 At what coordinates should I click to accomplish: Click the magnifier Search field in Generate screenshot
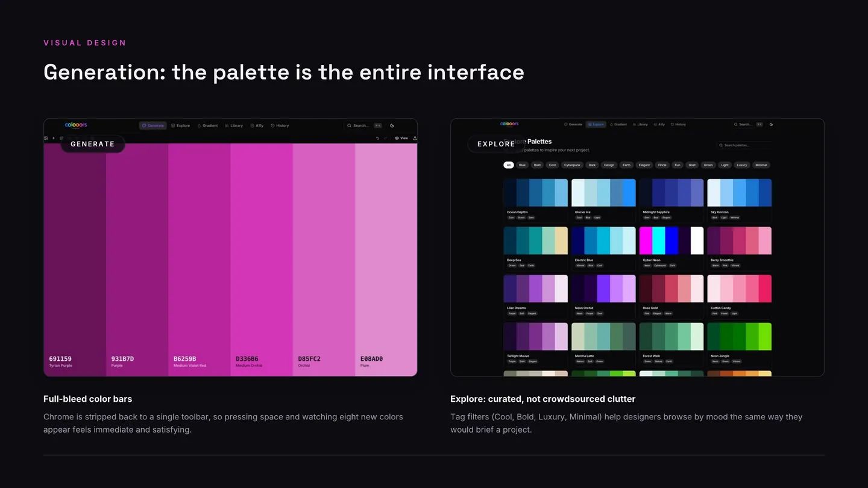(x=364, y=126)
